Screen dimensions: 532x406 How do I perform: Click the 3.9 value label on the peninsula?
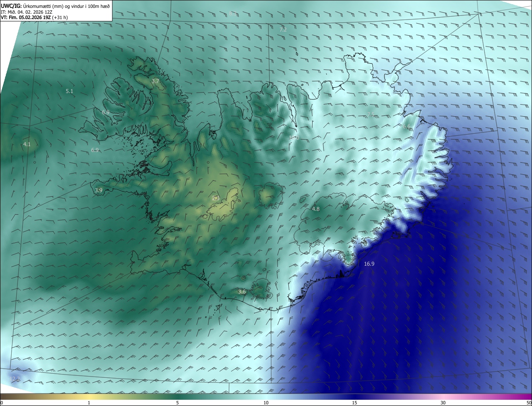[99, 191]
